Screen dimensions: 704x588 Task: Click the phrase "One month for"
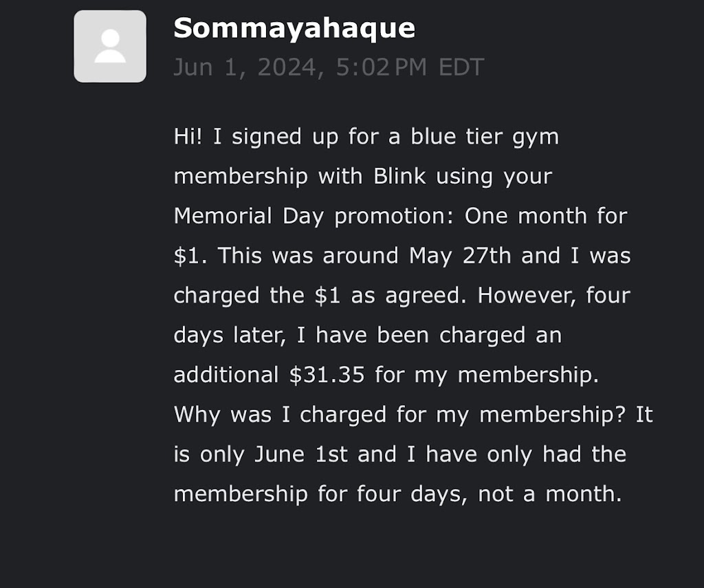click(546, 216)
